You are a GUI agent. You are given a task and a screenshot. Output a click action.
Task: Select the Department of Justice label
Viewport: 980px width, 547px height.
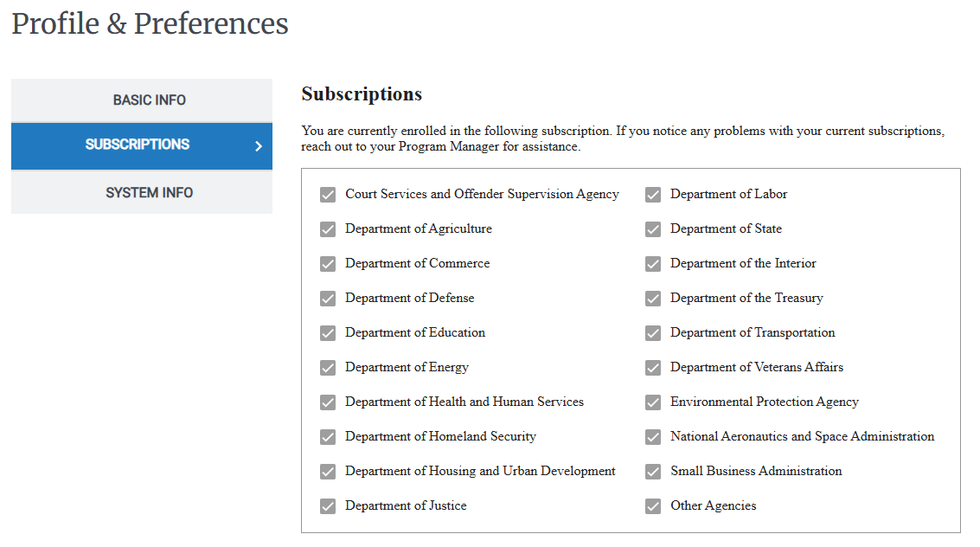[406, 505]
